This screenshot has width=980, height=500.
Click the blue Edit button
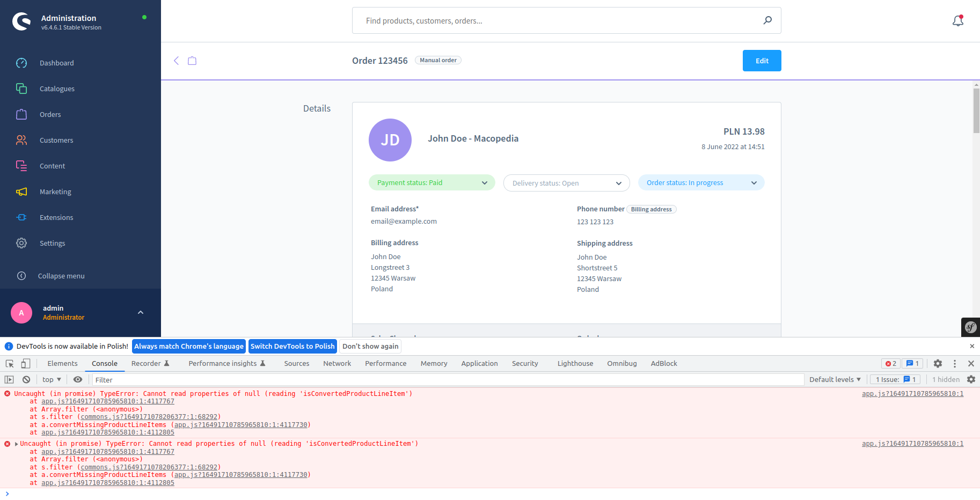pyautogui.click(x=762, y=61)
